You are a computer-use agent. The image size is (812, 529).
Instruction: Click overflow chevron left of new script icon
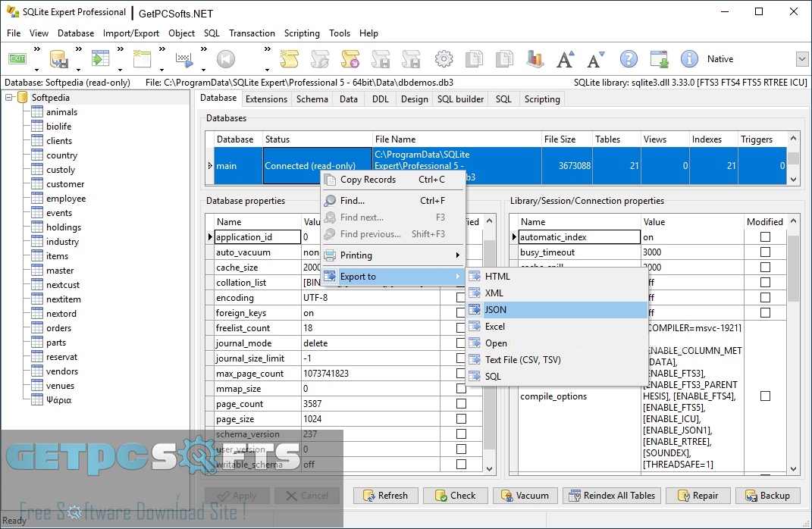[267, 49]
